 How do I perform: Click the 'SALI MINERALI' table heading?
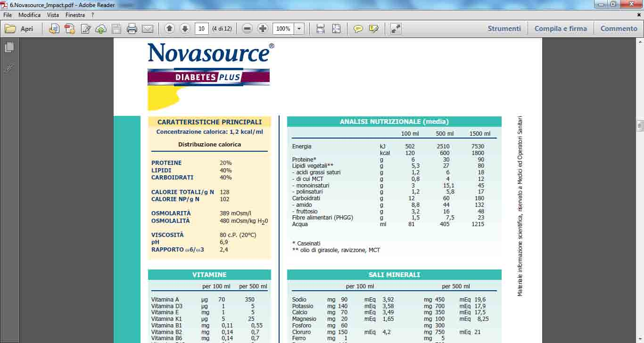pos(394,275)
